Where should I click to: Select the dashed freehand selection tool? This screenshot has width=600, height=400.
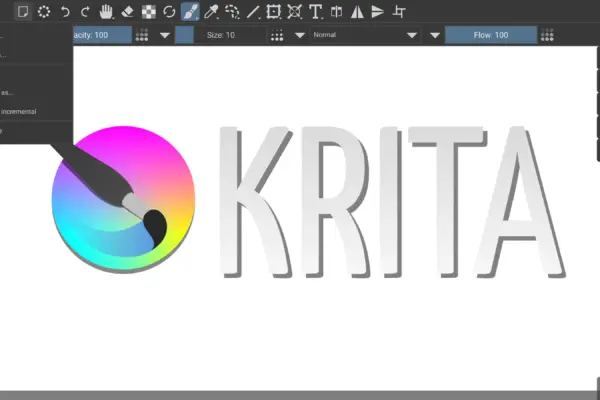click(x=232, y=12)
